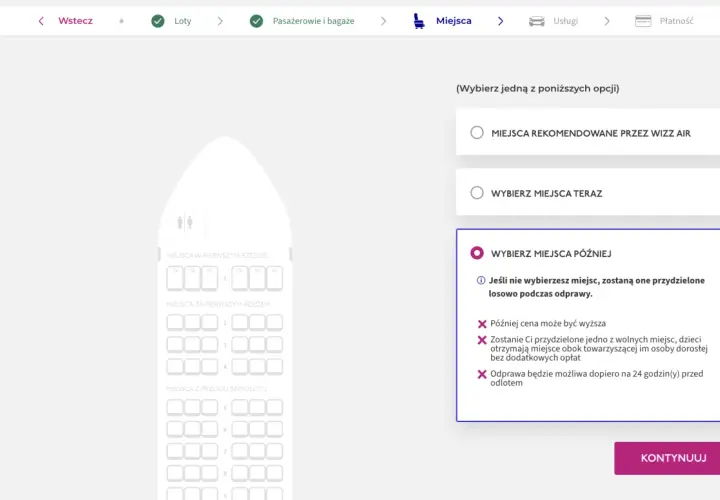Click the label 'WYBIERZ MIEJSCA PÓŹNIEJ'

point(551,254)
